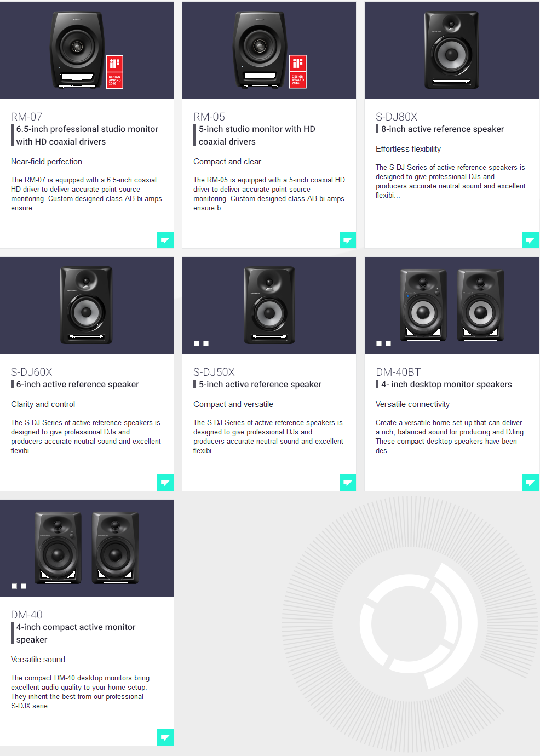Click the iF Design Award badge on RM-05
The height and width of the screenshot is (756, 540).
[x=298, y=72]
